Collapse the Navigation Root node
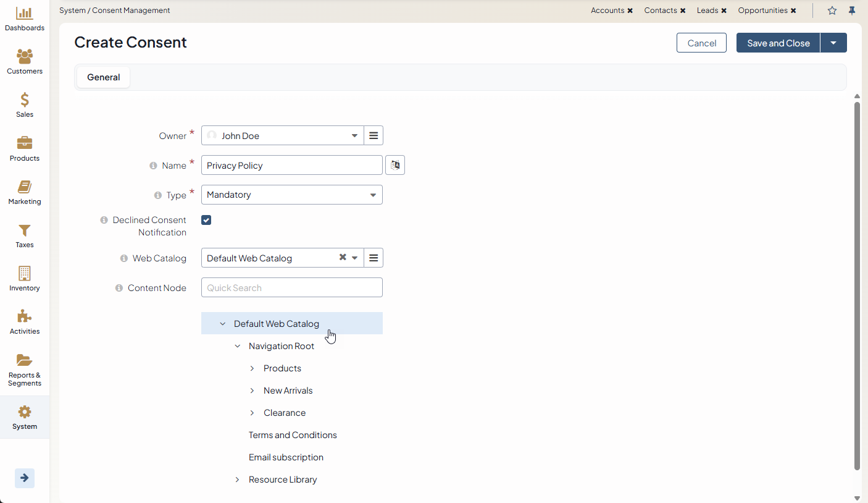 [x=237, y=346]
